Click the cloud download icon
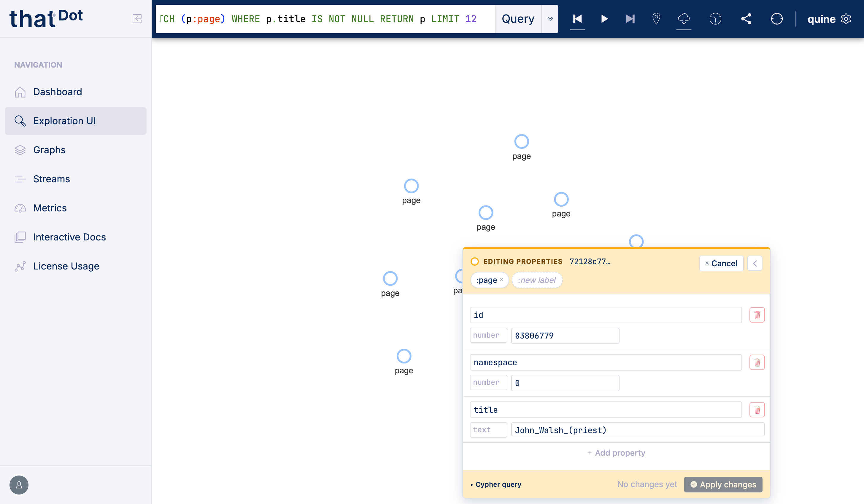864x504 pixels. 684,18
